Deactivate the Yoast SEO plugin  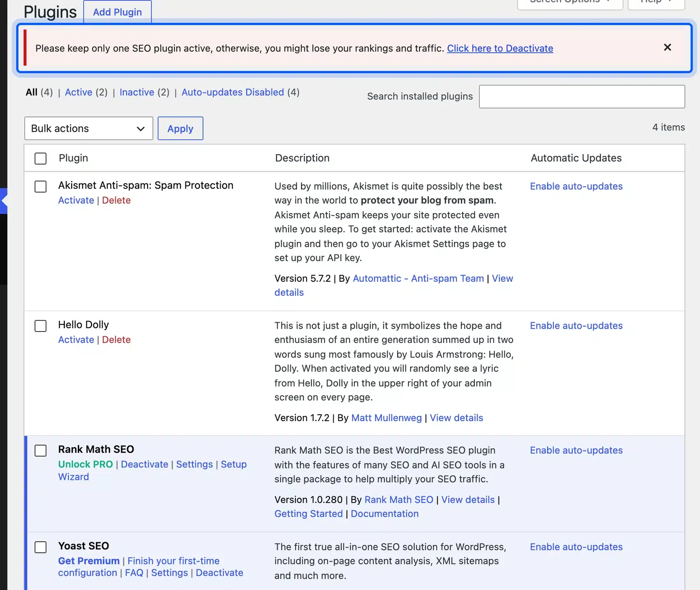[219, 573]
